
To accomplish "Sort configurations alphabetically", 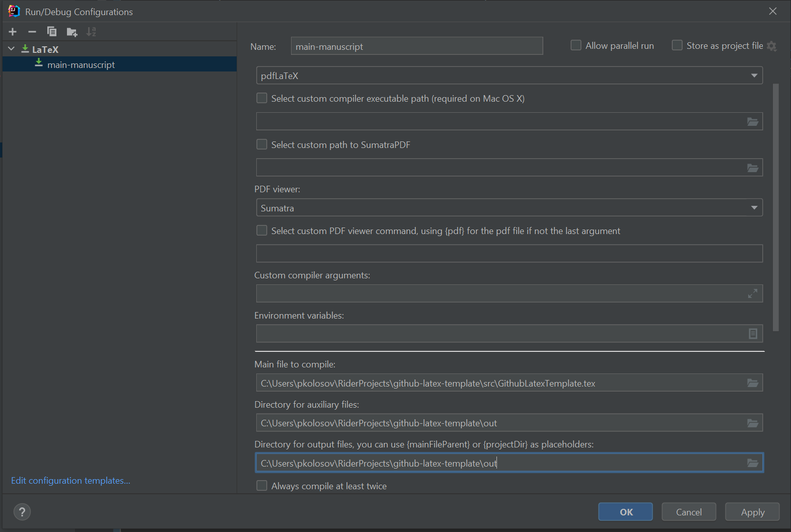I will coord(91,32).
